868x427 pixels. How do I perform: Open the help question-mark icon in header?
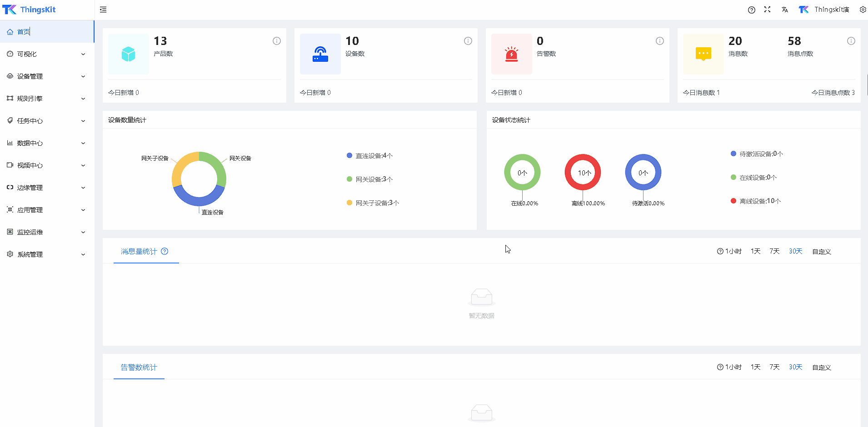[752, 10]
